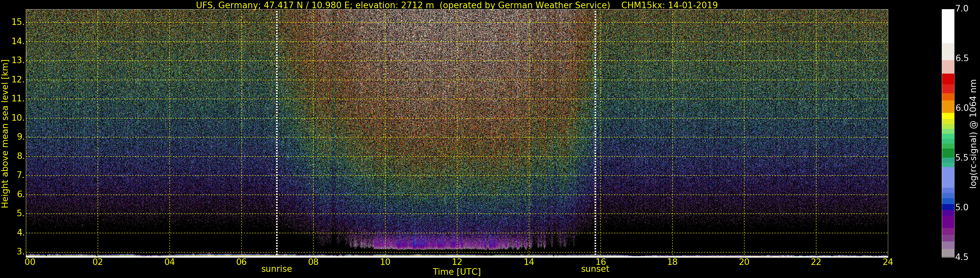Click the height tick '11.' on y-axis
The height and width of the screenshot is (278, 980).
coord(18,99)
